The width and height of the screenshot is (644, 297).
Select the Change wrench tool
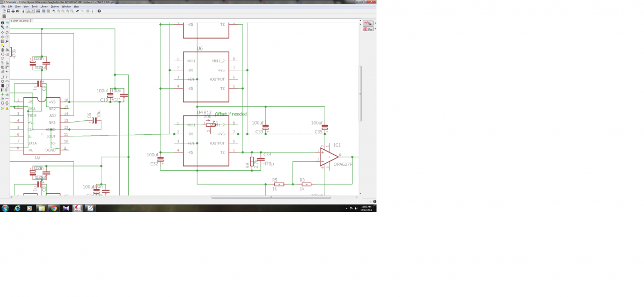7,41
